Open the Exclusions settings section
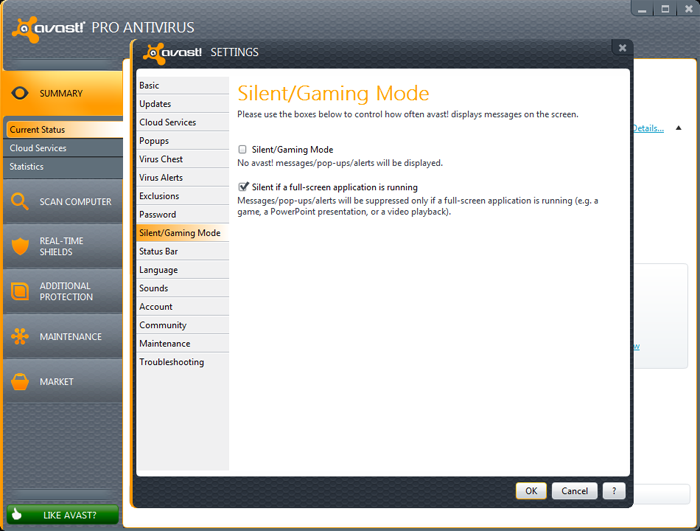The image size is (700, 531). click(183, 196)
